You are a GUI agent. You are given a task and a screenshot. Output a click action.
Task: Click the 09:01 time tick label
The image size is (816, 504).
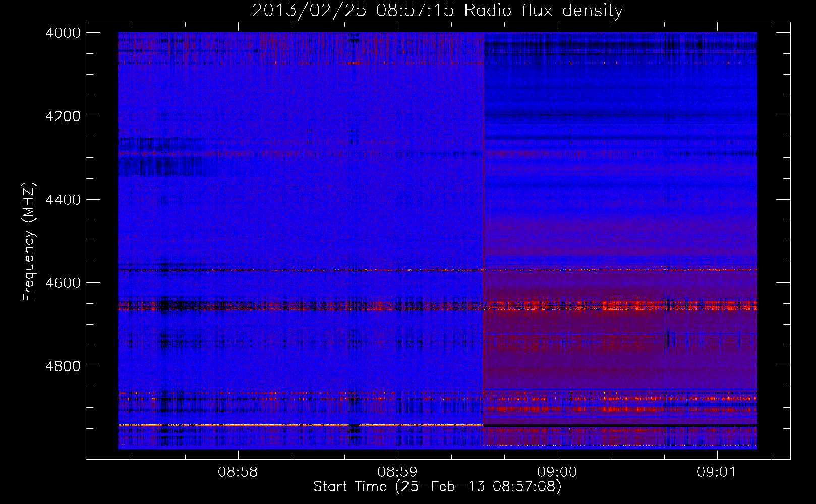pos(717,472)
